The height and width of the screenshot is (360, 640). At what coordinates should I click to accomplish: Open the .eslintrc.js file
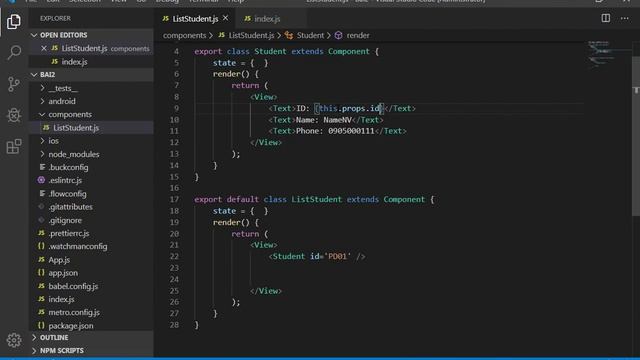[91, 180]
